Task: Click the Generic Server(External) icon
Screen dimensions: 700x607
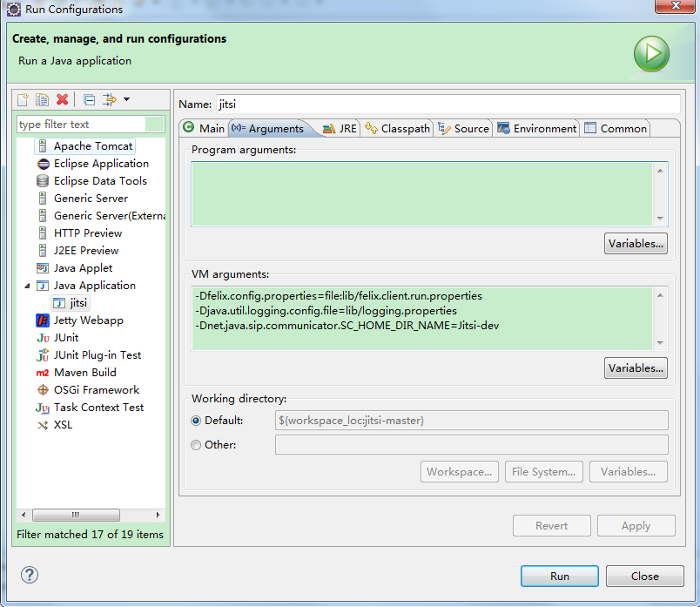Action: [x=43, y=216]
